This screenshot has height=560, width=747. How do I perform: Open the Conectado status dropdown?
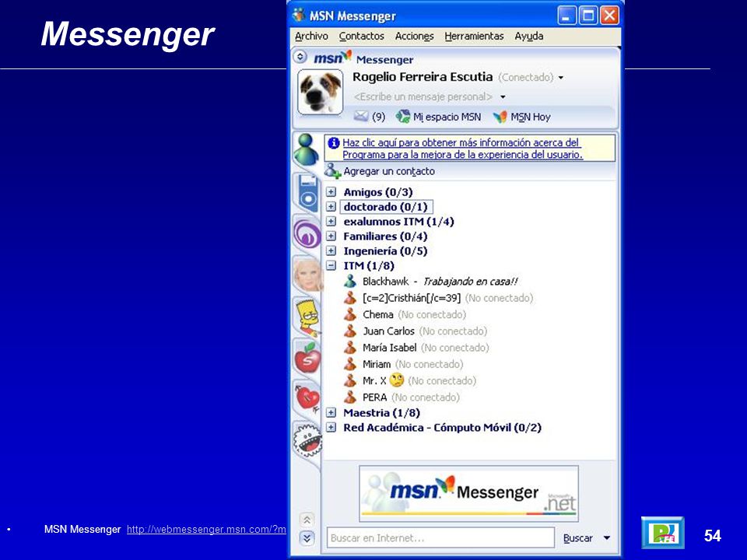(561, 78)
